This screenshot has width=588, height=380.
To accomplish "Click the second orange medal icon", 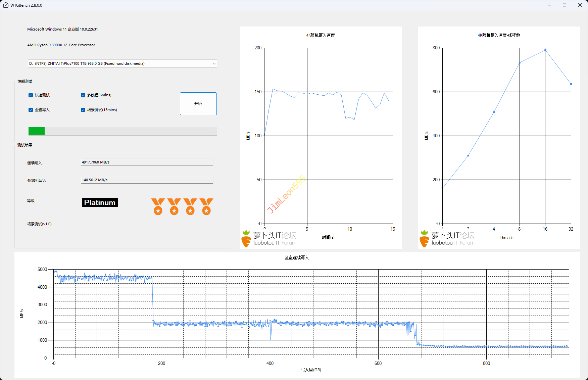I will (174, 206).
